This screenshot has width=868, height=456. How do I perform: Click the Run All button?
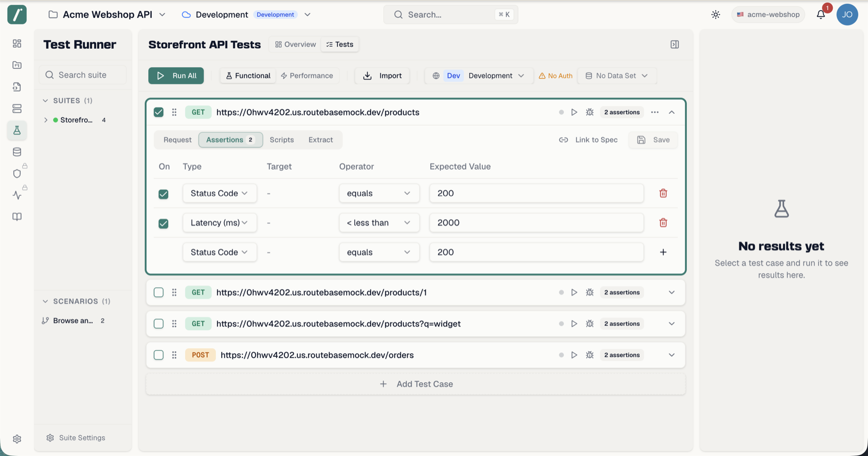coord(176,75)
